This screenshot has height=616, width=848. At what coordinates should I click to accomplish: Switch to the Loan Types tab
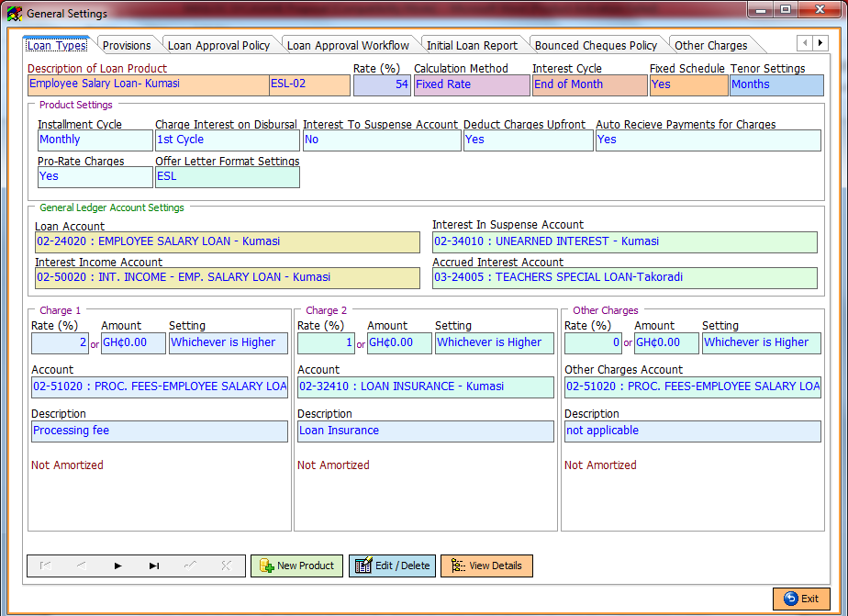pyautogui.click(x=57, y=45)
